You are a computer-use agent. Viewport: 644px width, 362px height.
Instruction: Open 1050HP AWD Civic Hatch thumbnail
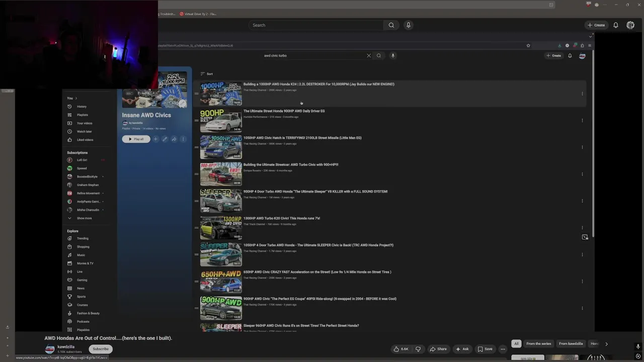pos(221,147)
